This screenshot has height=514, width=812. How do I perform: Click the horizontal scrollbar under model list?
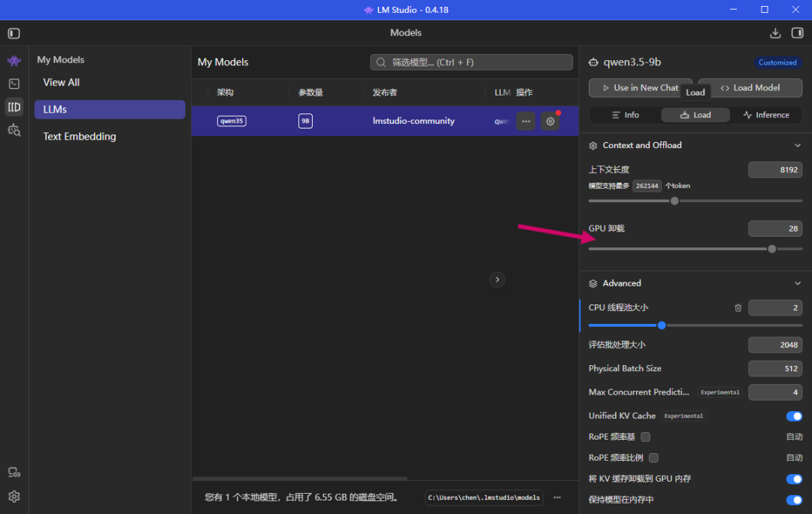(x=299, y=478)
